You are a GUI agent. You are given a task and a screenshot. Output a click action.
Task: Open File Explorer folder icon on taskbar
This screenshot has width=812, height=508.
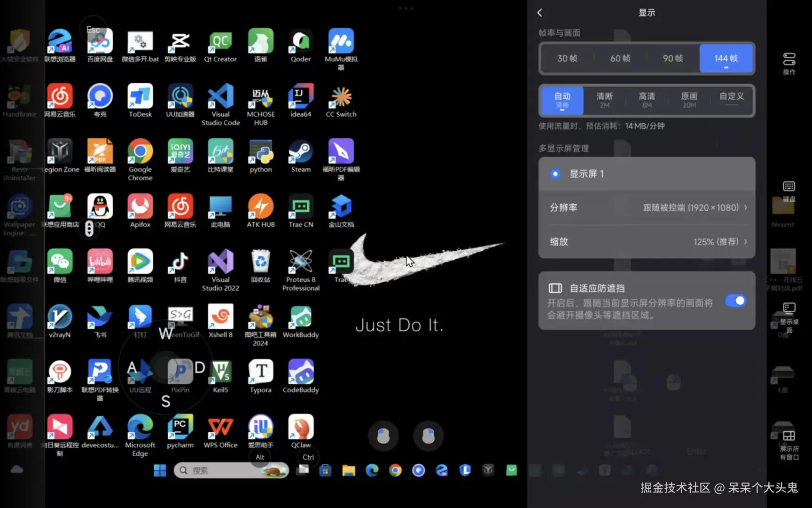[349, 470]
